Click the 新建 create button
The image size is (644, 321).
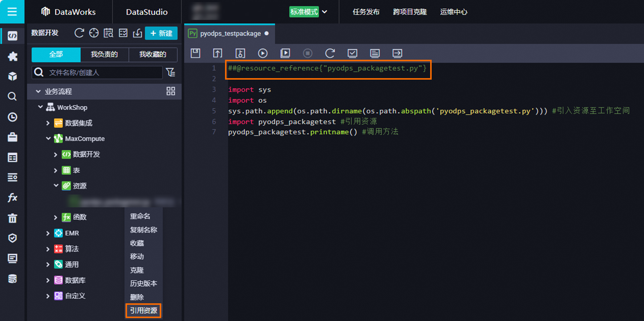click(161, 33)
